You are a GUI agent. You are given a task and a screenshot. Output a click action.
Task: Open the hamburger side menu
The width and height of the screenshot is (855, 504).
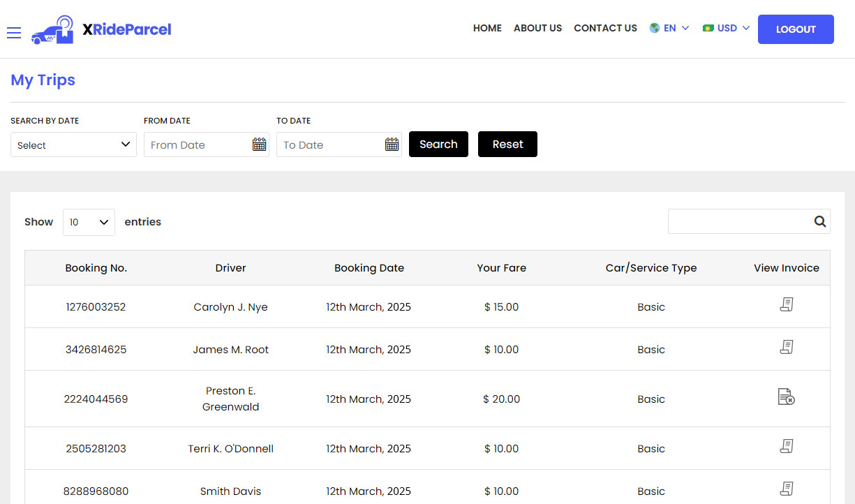pyautogui.click(x=14, y=33)
